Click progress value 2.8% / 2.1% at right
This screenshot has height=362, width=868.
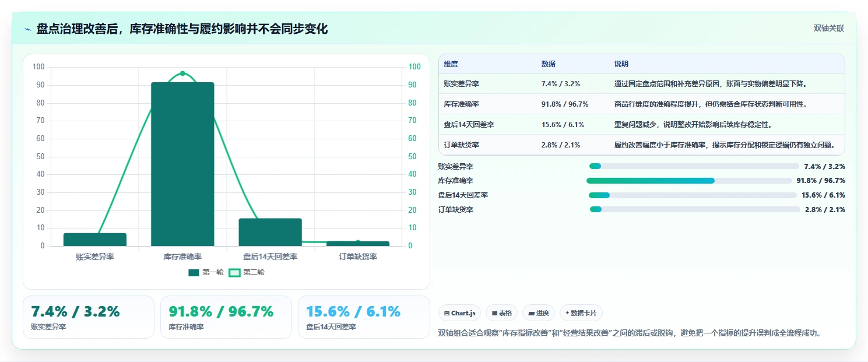click(x=825, y=210)
